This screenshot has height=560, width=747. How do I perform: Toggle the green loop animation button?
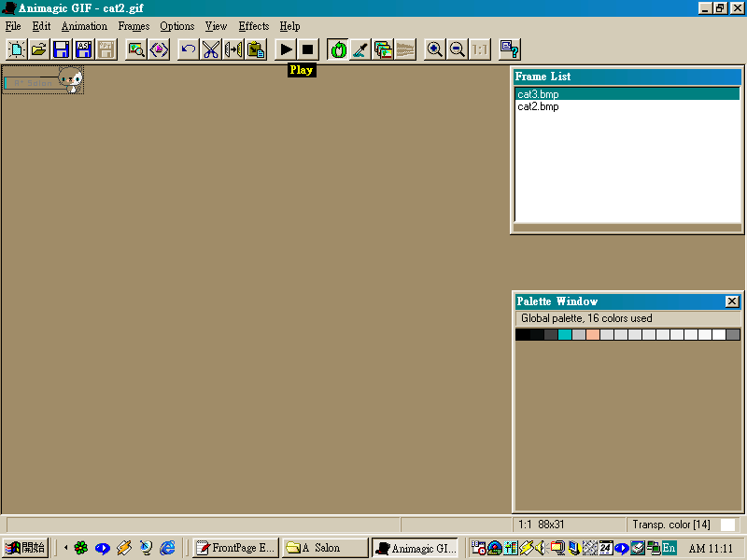338,49
